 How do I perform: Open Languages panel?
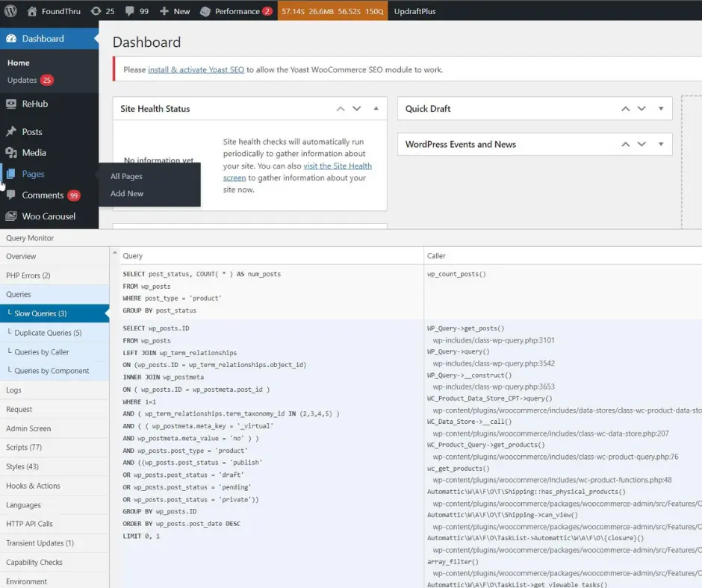(55, 505)
